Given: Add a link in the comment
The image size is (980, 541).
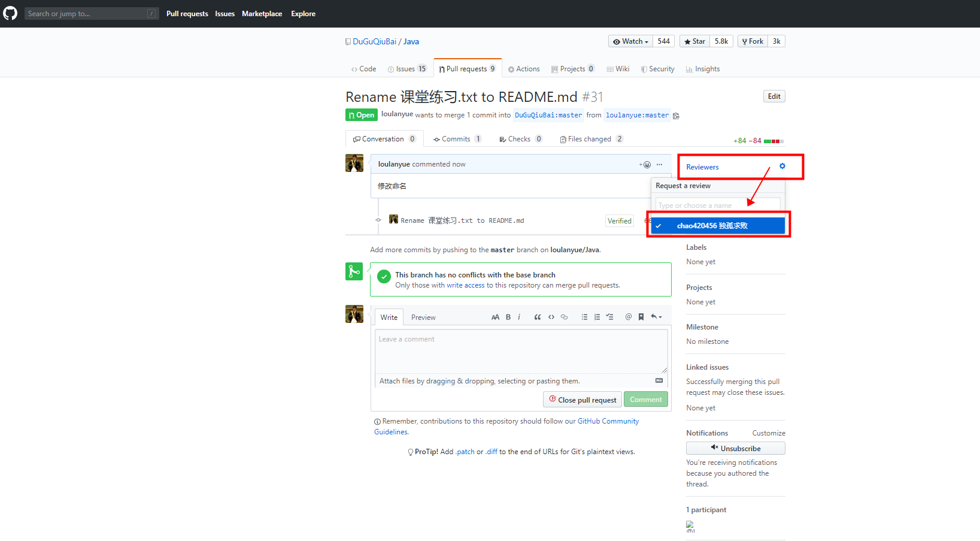Looking at the screenshot, I should coord(564,318).
